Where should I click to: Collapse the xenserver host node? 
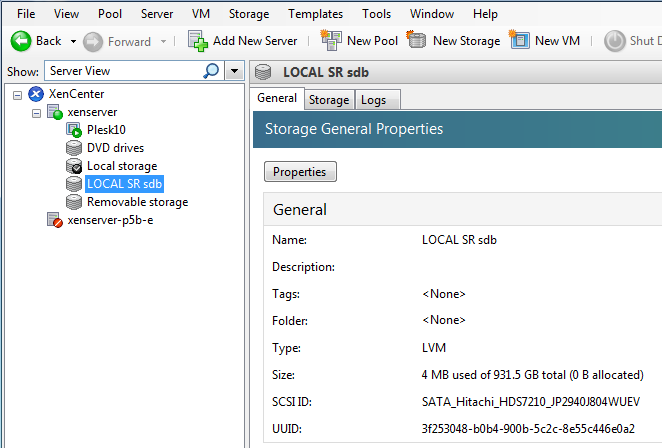coord(37,112)
